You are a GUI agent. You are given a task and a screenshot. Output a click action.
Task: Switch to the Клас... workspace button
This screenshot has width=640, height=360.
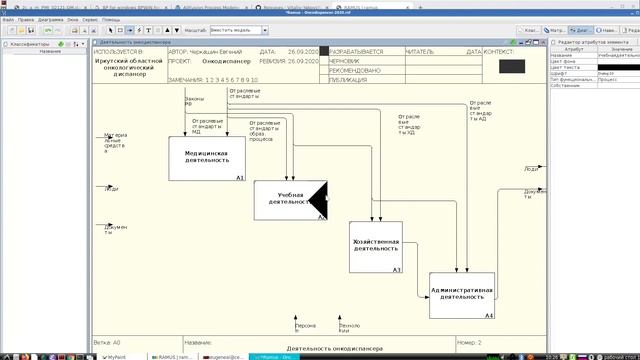[x=528, y=30]
